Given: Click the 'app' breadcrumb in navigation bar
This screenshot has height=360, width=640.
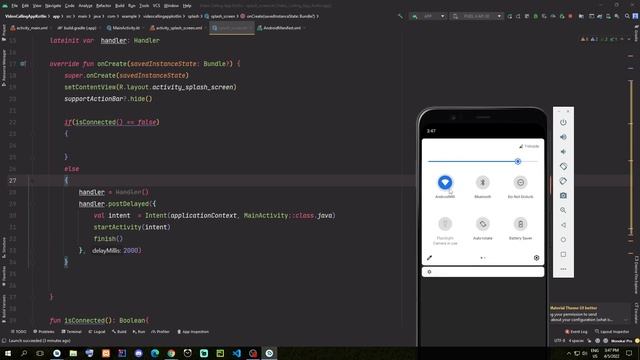Looking at the screenshot, I should (56, 16).
